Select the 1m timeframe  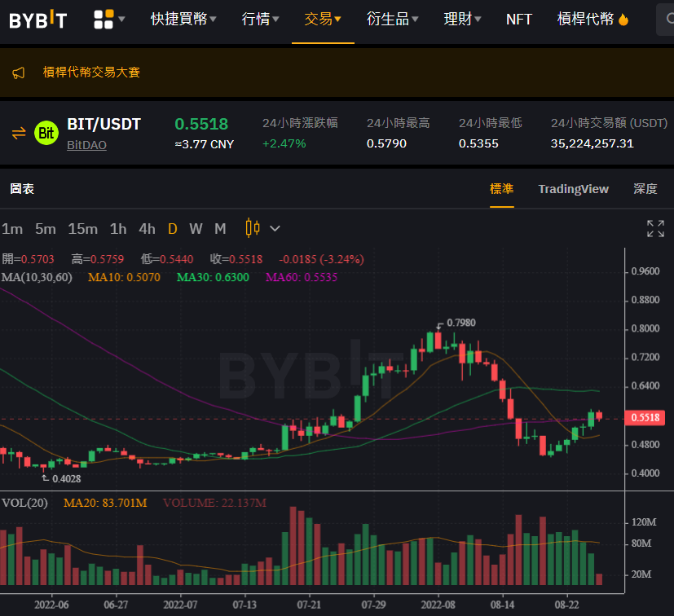tap(12, 229)
